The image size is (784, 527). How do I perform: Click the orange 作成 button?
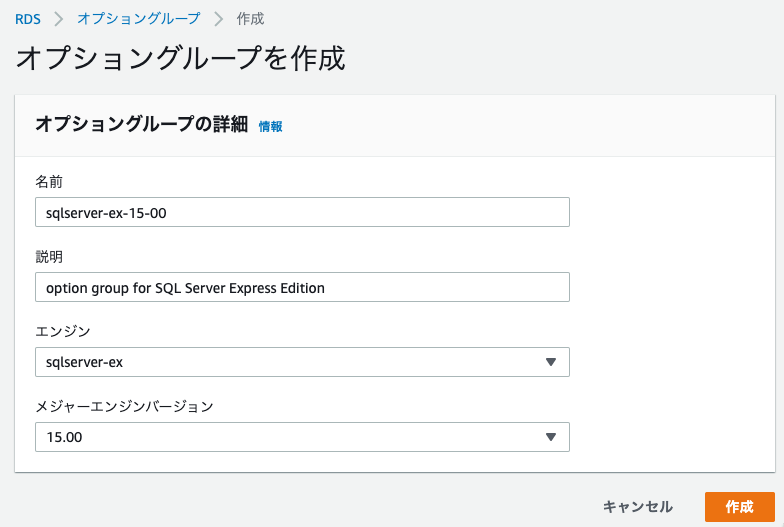[740, 506]
